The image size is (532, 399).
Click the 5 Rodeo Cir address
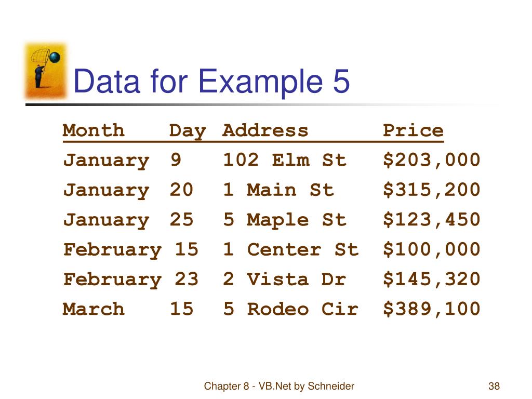(x=291, y=309)
